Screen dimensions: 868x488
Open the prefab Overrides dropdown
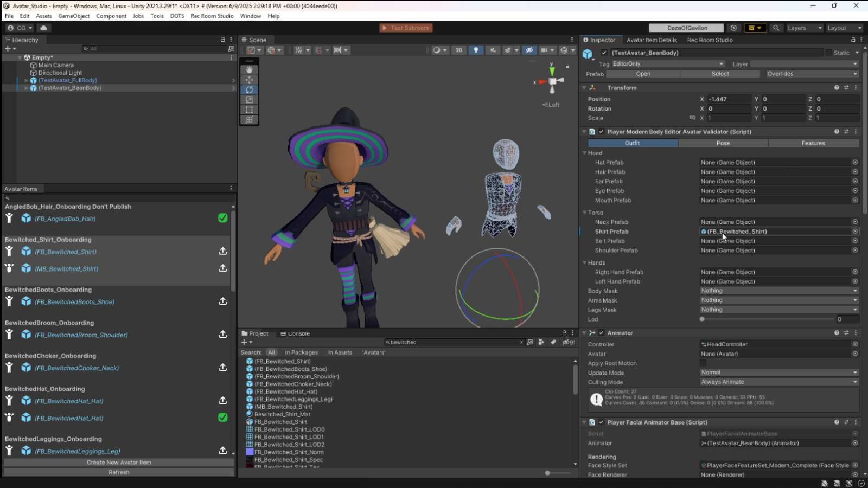(x=812, y=74)
